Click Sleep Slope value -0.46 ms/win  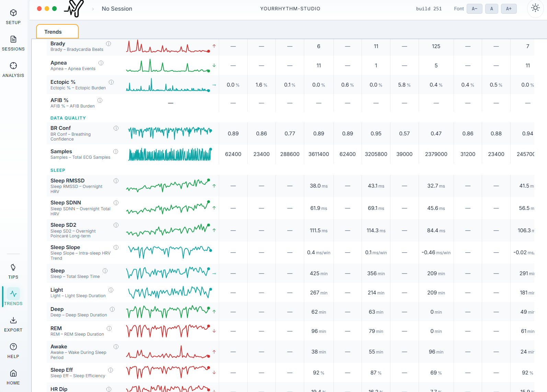pos(436,253)
